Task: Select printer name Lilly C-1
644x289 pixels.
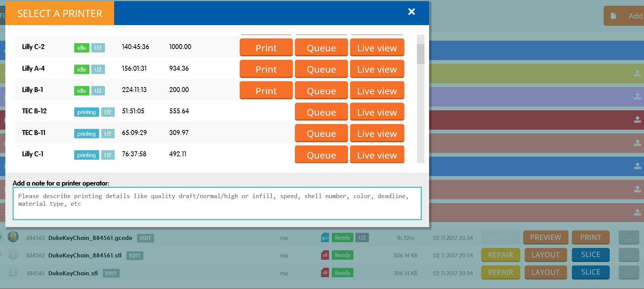Action: (32, 154)
